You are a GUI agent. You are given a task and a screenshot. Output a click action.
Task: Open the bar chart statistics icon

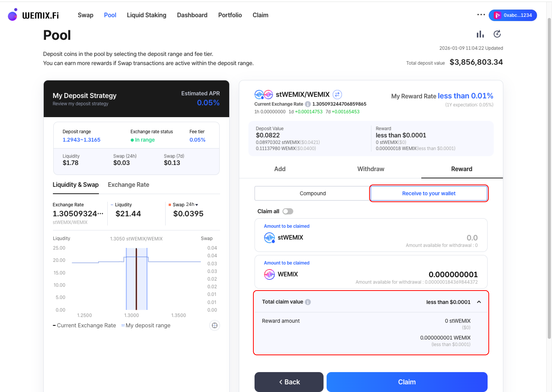point(480,34)
